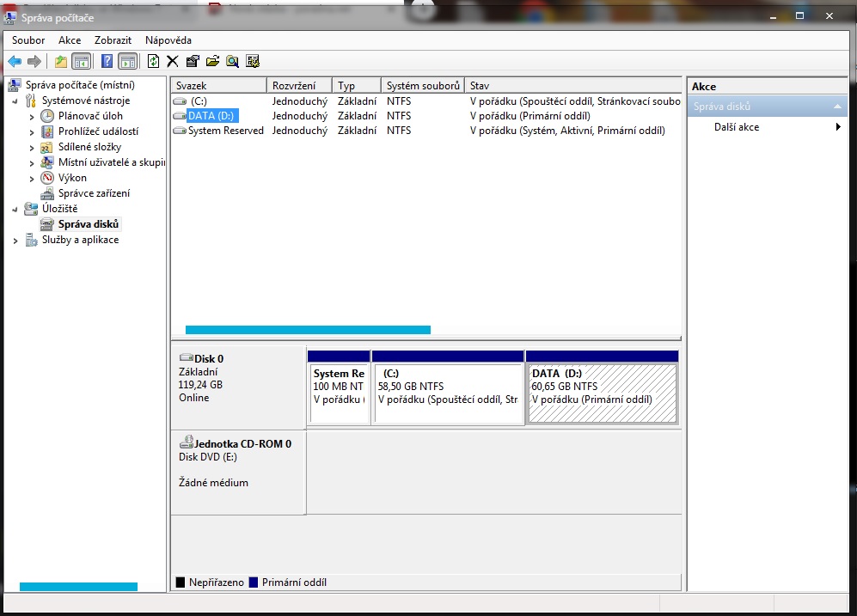Screen dimensions: 857x616
Task: Expand the Sdílené složky node
Action: pos(32,148)
